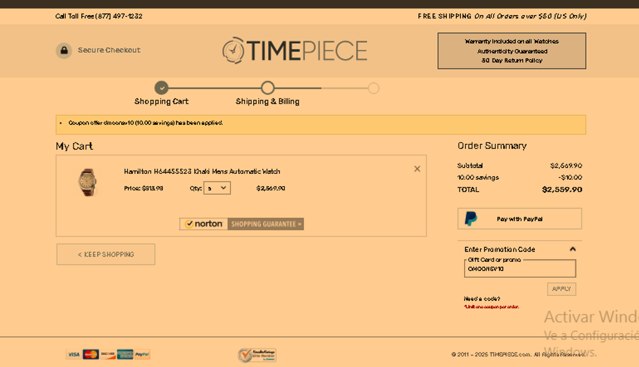This screenshot has height=367, width=639.
Task: Click the Hamilton watch thumbnail
Action: (87, 182)
